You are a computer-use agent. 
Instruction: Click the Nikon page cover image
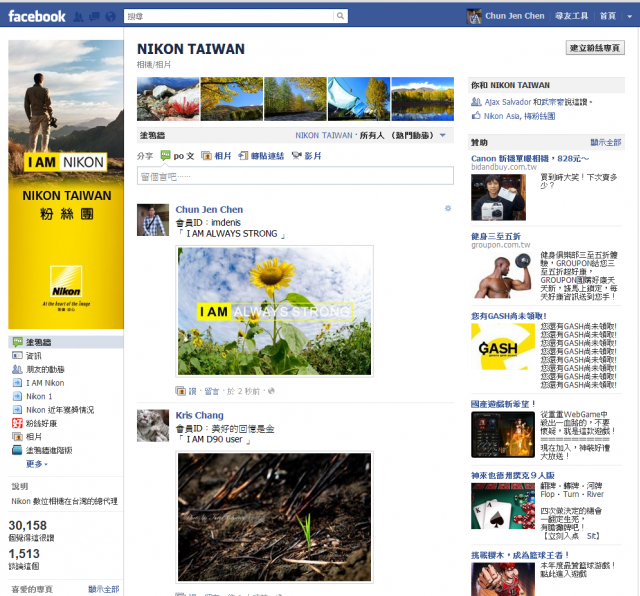(x=66, y=185)
